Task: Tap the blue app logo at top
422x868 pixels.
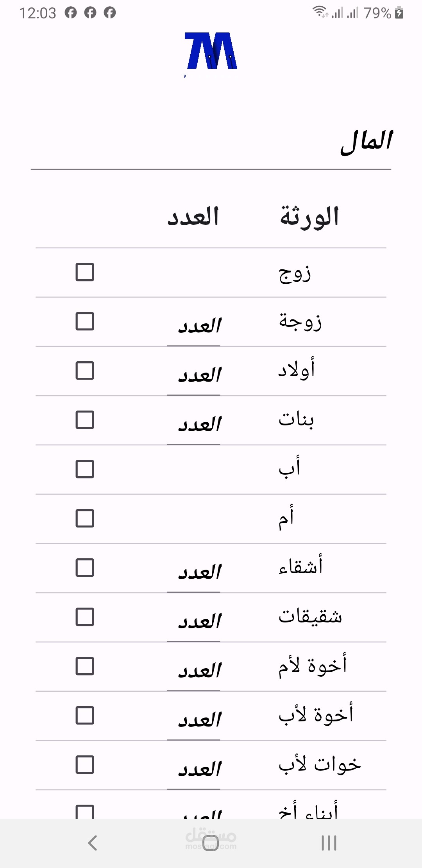Action: tap(211, 51)
